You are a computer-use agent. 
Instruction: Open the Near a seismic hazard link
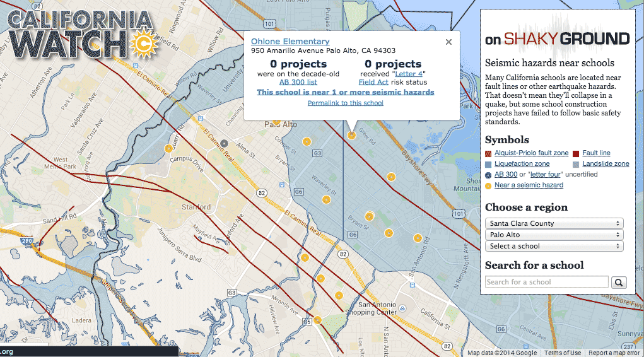coord(529,185)
